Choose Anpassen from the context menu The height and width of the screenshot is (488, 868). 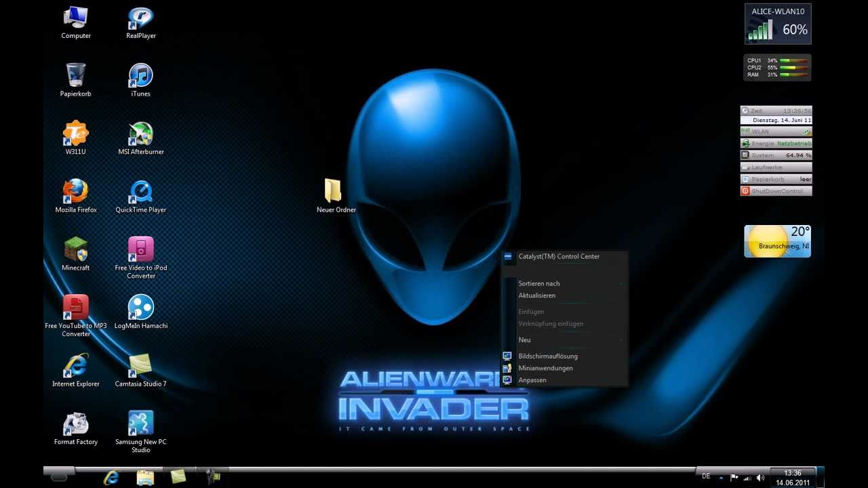click(565, 380)
